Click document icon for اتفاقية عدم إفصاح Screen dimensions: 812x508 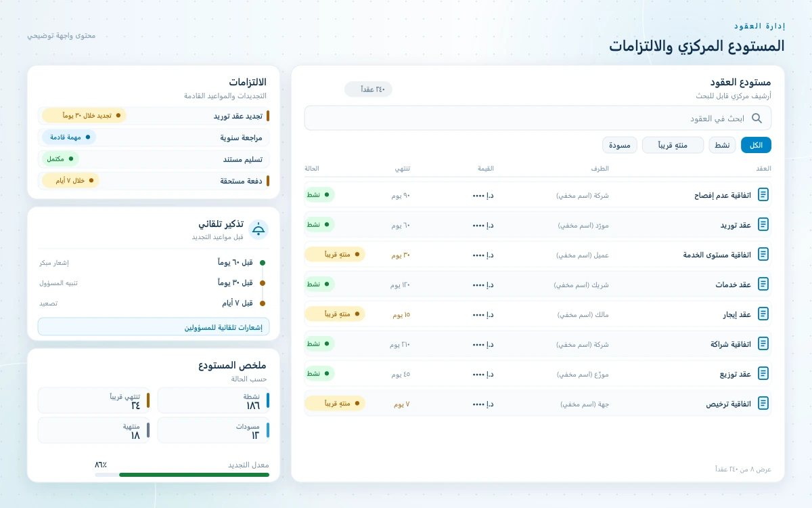tap(763, 195)
